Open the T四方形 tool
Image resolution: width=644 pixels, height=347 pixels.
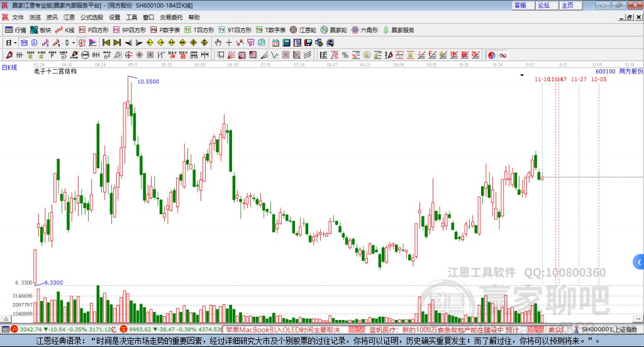[x=199, y=30]
